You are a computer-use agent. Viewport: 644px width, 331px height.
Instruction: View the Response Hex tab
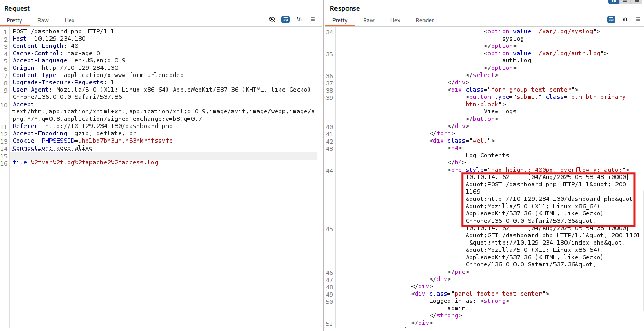coord(395,20)
